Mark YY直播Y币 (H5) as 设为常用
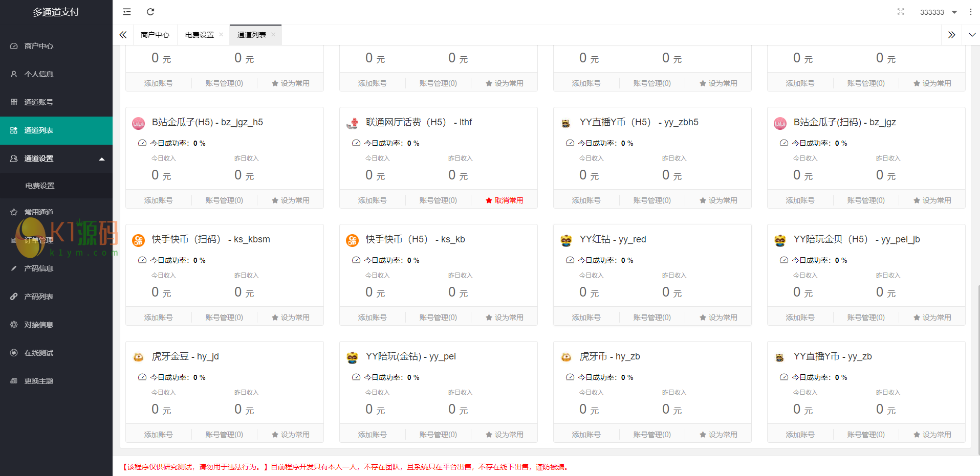 [718, 200]
